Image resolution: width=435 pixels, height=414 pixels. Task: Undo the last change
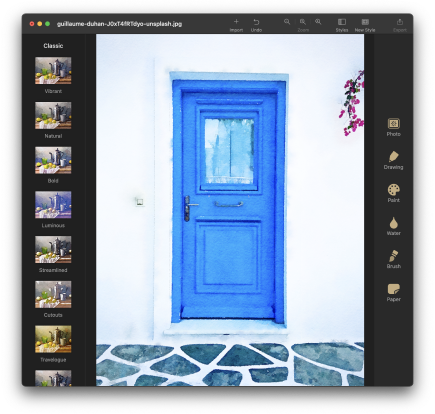[x=256, y=22]
